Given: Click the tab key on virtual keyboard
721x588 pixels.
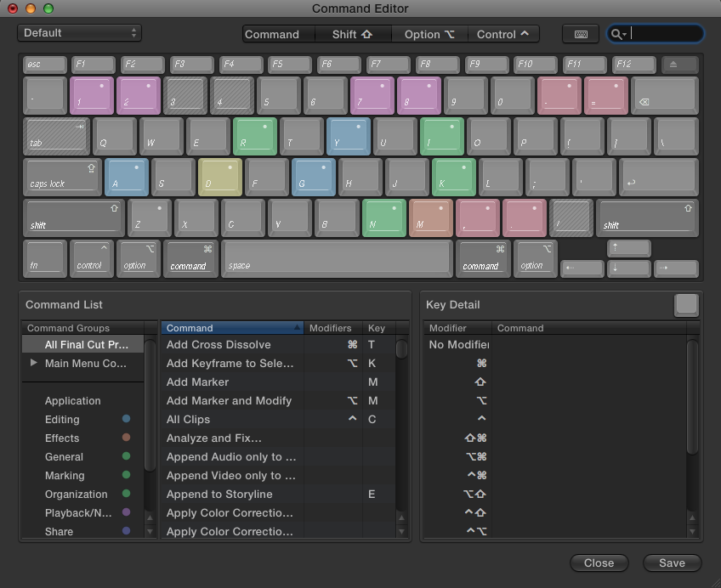Looking at the screenshot, I should click(56, 136).
